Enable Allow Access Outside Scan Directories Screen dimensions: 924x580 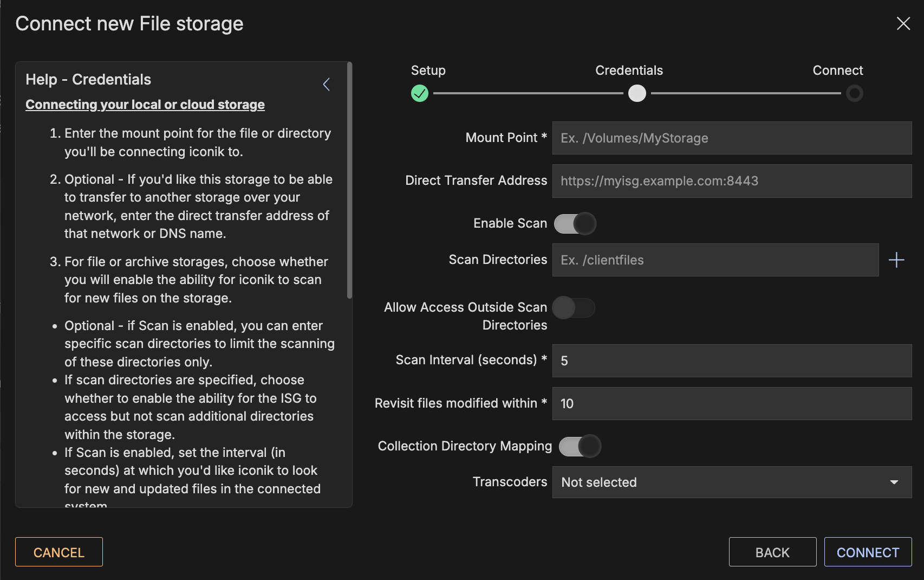click(574, 308)
